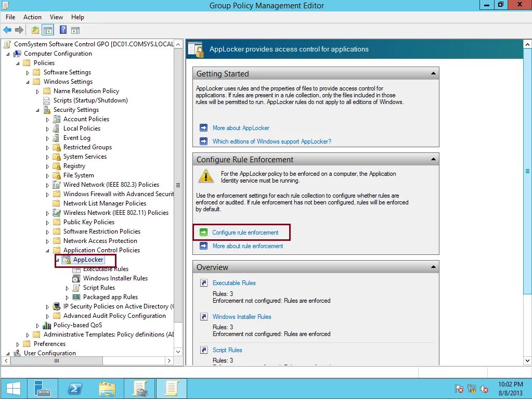532x399 pixels.
Task: Click the network status tray icon
Action: [x=472, y=389]
